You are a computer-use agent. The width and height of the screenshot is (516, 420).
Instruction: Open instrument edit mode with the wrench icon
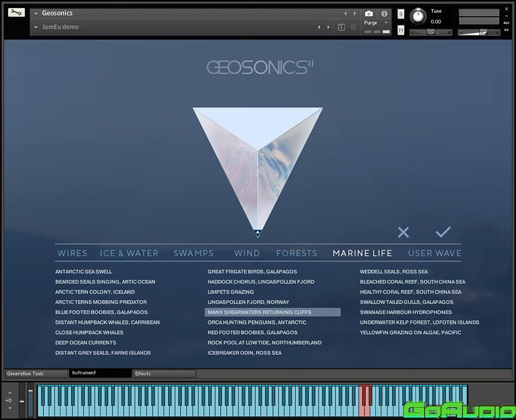(x=16, y=13)
